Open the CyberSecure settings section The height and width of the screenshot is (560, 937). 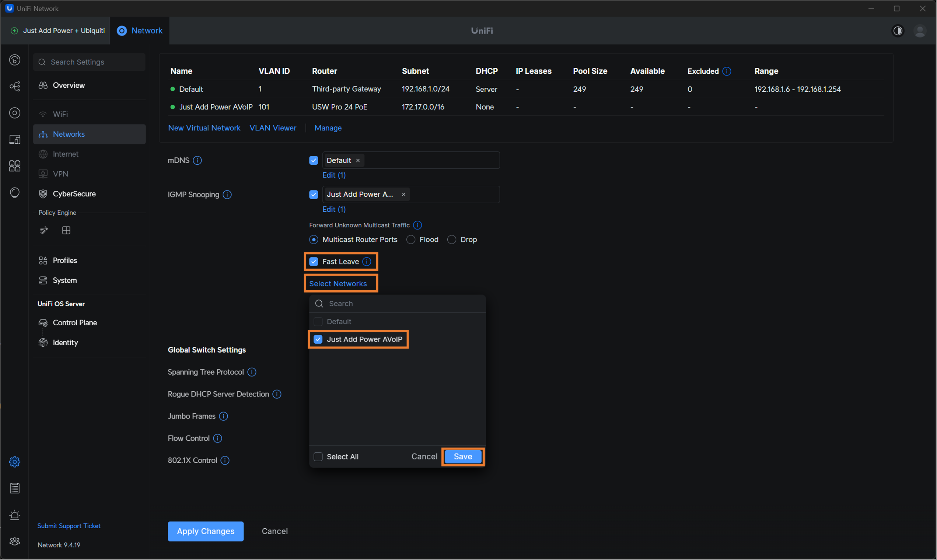tap(74, 193)
